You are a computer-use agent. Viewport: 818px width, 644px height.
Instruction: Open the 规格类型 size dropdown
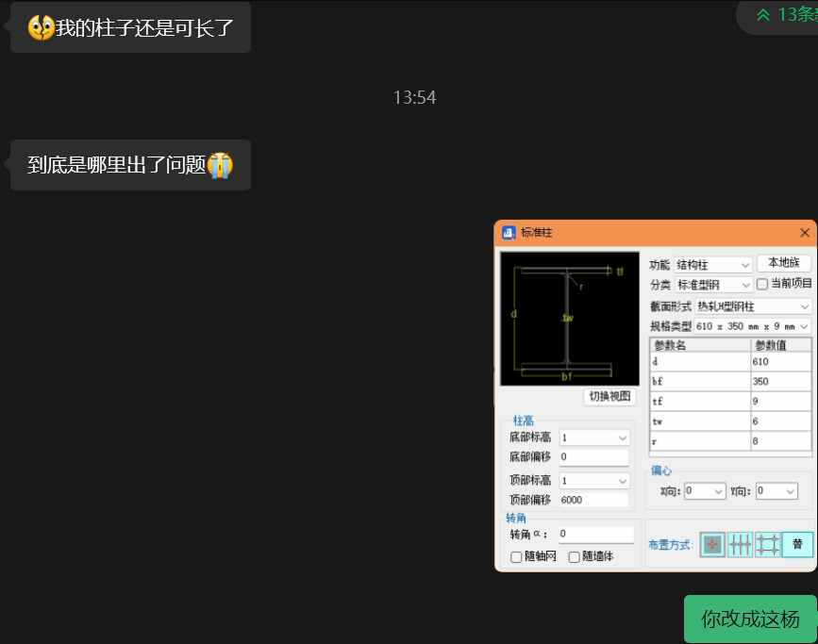click(x=752, y=326)
